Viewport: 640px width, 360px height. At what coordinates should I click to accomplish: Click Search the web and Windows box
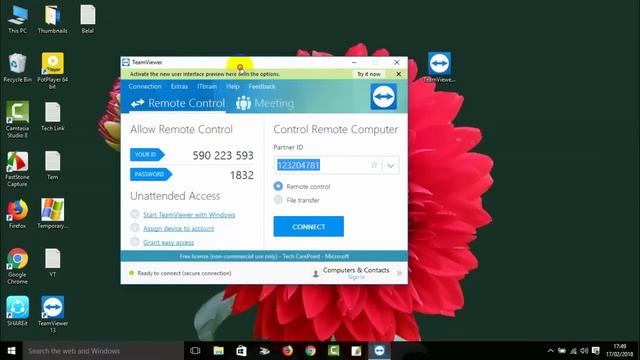[x=103, y=351]
